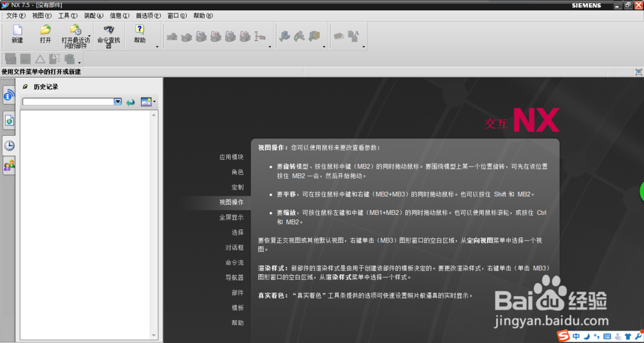644x343 pixels.
Task: Toggle the 中 Chinese input mode
Action: [x=576, y=337]
